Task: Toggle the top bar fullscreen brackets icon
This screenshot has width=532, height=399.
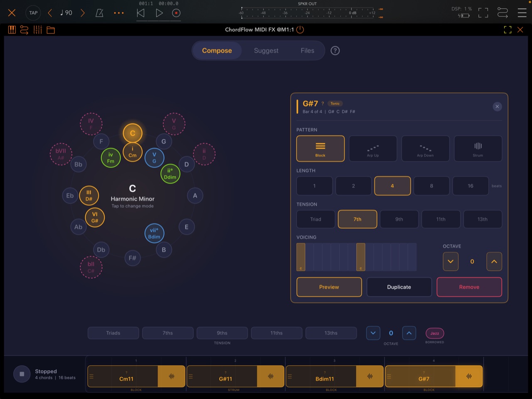Action: coord(483,13)
